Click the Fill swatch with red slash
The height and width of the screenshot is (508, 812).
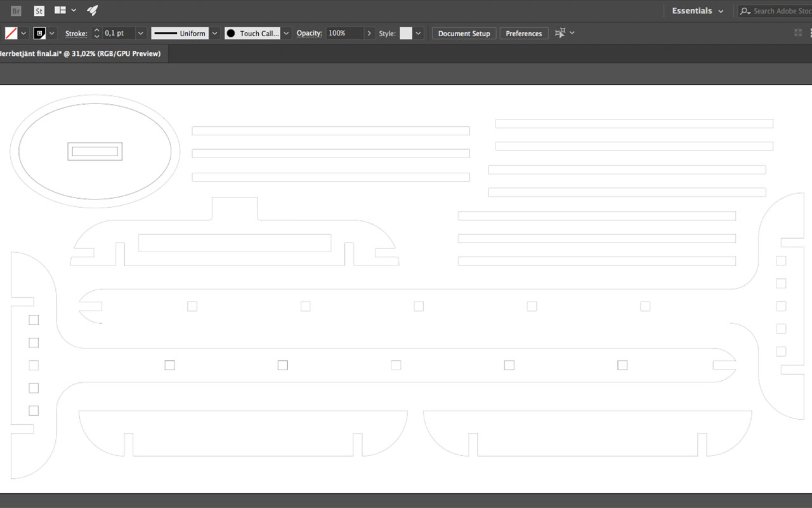[11, 33]
